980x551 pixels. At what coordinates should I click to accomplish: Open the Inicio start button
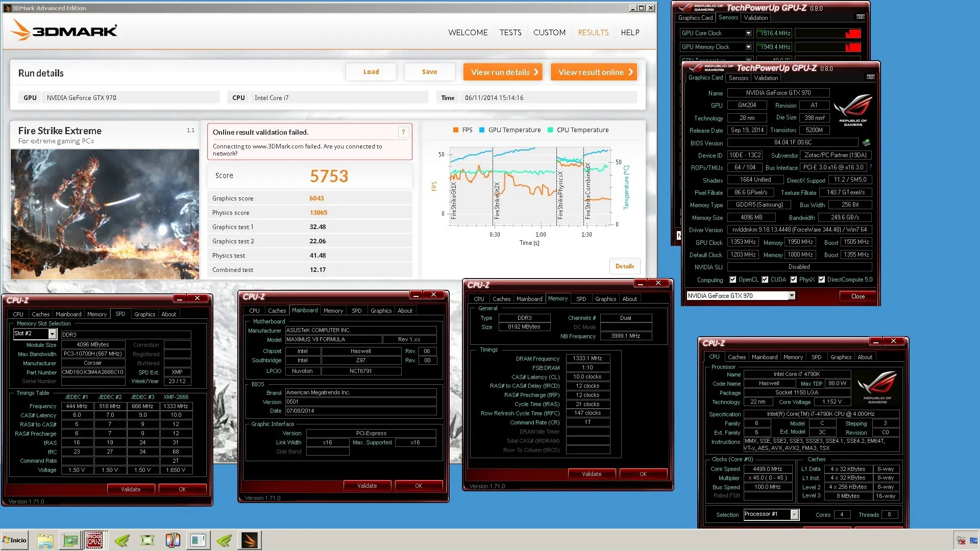14,540
